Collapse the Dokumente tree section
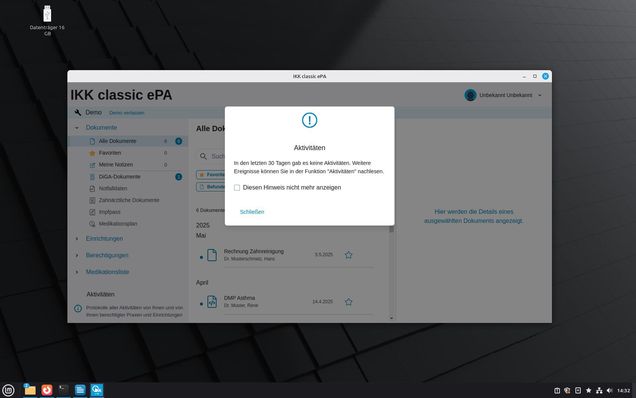Image resolution: width=636 pixels, height=398 pixels. click(x=77, y=128)
